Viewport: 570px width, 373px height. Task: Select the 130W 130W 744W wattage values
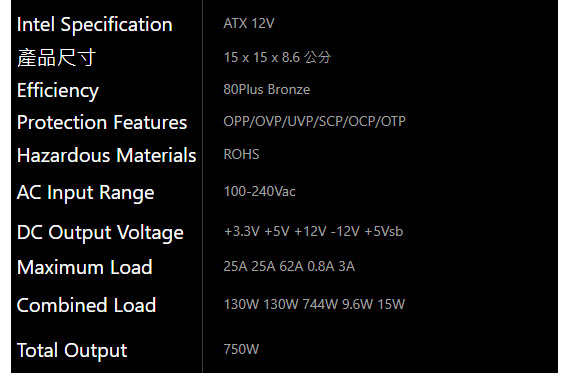(281, 304)
